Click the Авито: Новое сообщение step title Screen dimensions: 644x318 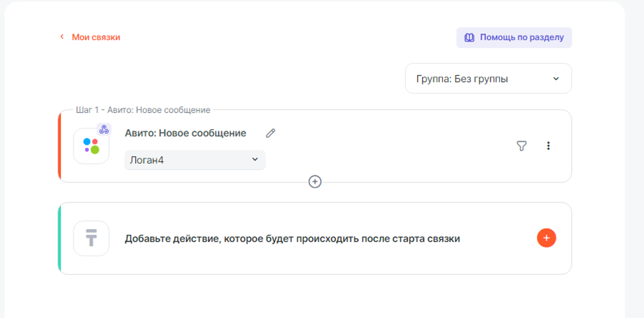[185, 133]
